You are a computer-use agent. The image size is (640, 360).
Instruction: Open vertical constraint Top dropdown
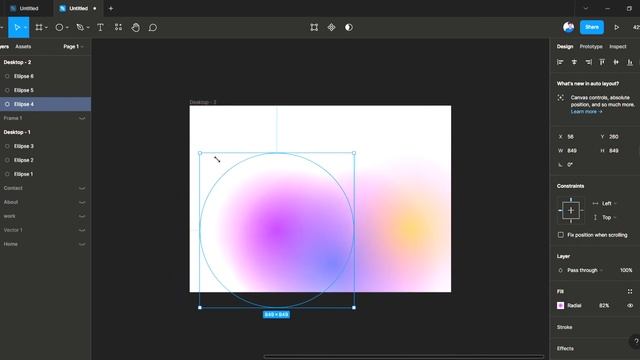(609, 218)
